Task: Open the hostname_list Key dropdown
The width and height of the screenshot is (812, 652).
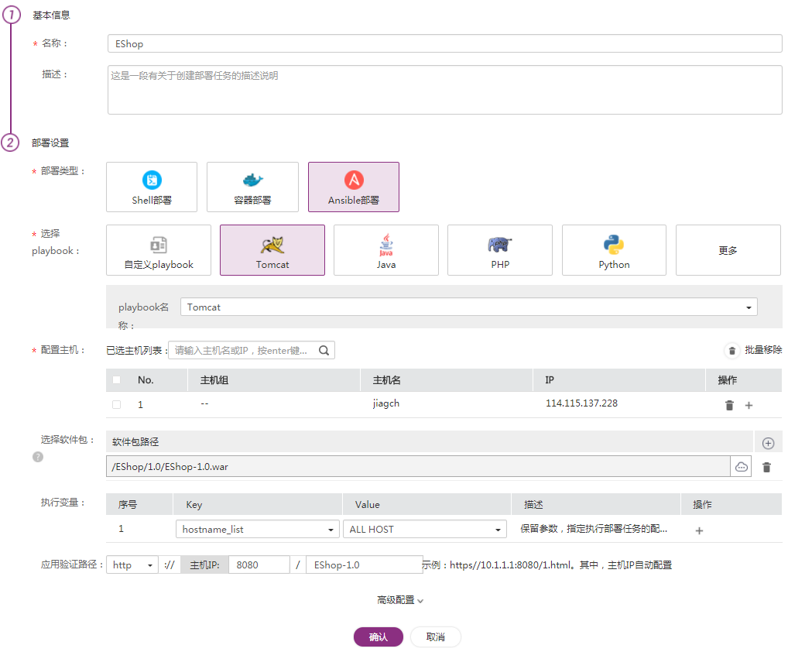Action: point(257,529)
